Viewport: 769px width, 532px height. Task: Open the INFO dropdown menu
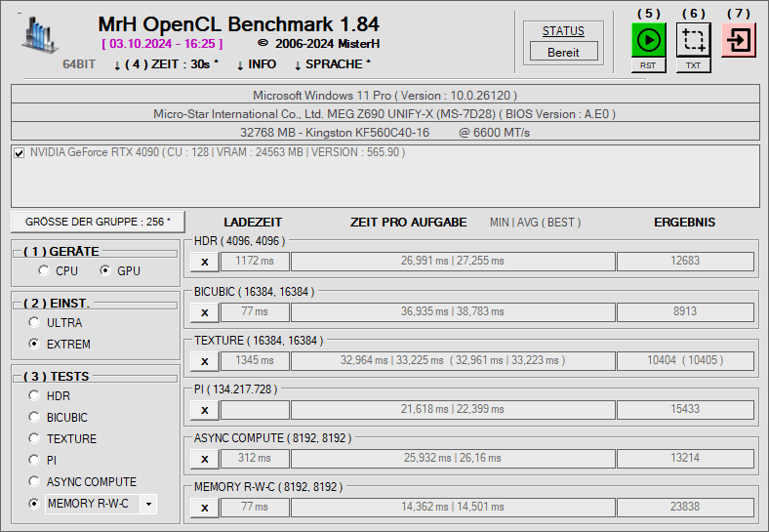coord(257,64)
